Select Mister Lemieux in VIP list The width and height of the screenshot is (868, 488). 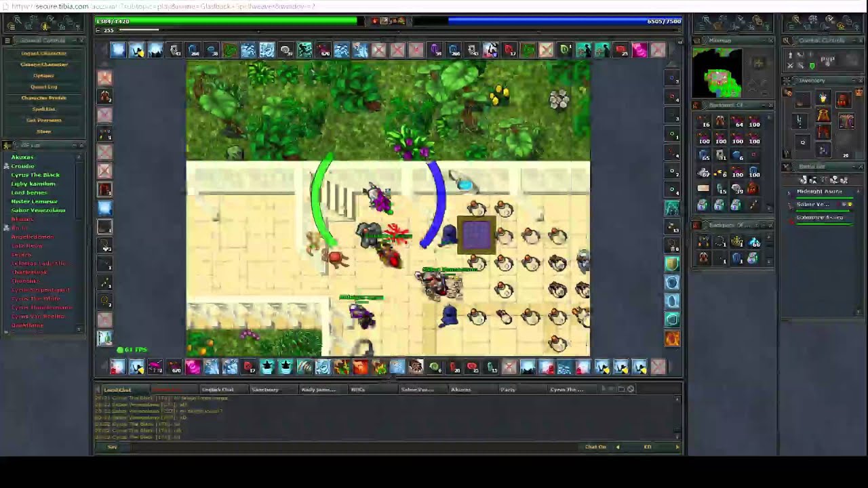coord(34,201)
